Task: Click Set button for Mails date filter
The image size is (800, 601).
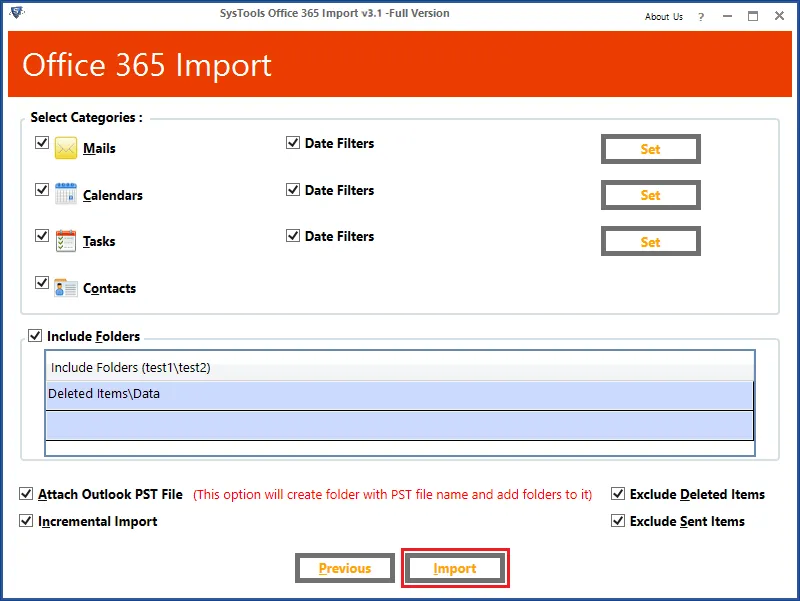Action: (x=651, y=149)
